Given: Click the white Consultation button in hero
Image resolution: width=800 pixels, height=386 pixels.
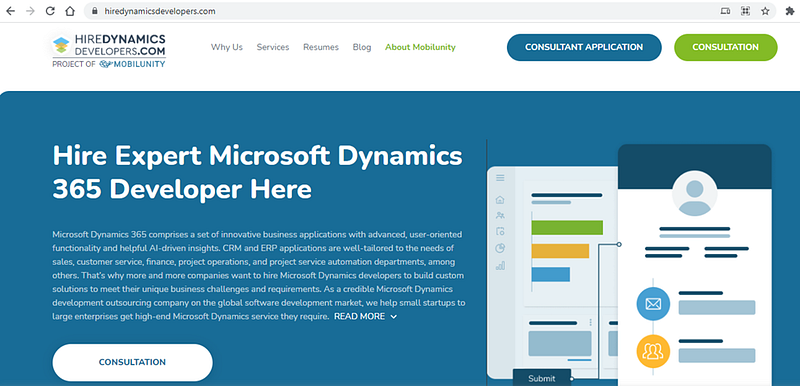Looking at the screenshot, I should pyautogui.click(x=132, y=362).
